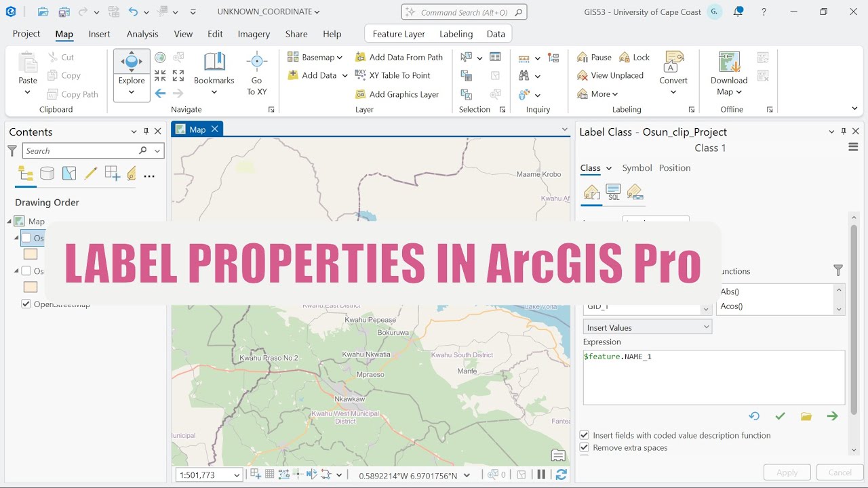Open the Locate binoculars tool
This screenshot has width=868, height=488.
point(524,76)
